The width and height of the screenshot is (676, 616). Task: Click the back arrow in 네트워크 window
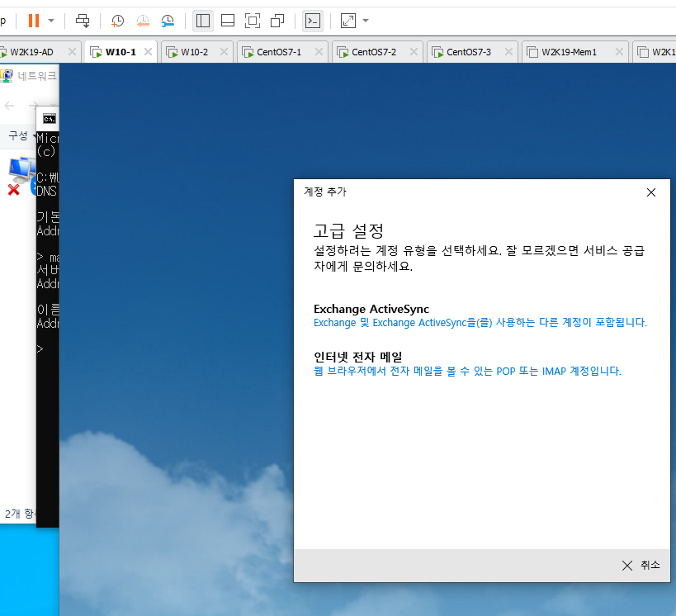(x=9, y=105)
